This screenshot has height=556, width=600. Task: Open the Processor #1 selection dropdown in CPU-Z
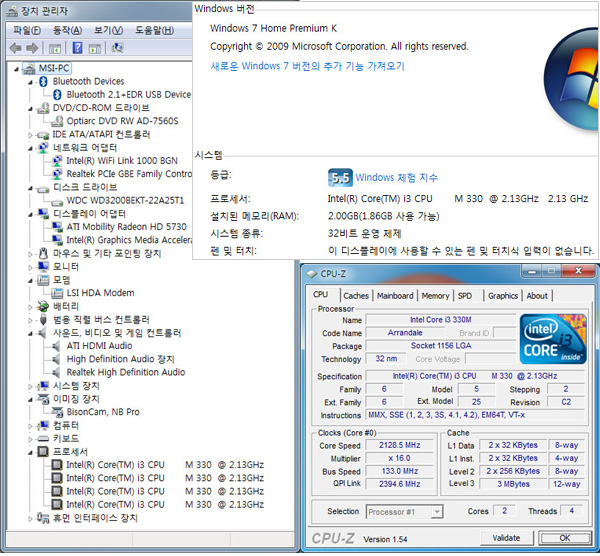(x=437, y=512)
